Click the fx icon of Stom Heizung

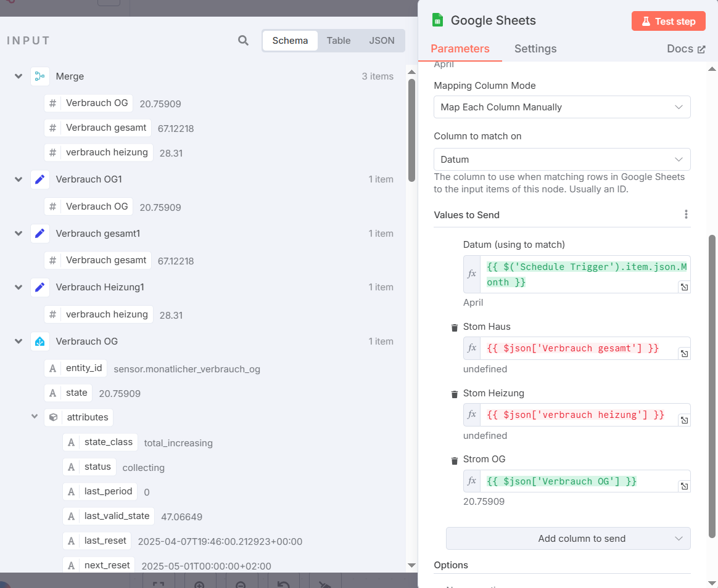pyautogui.click(x=472, y=415)
